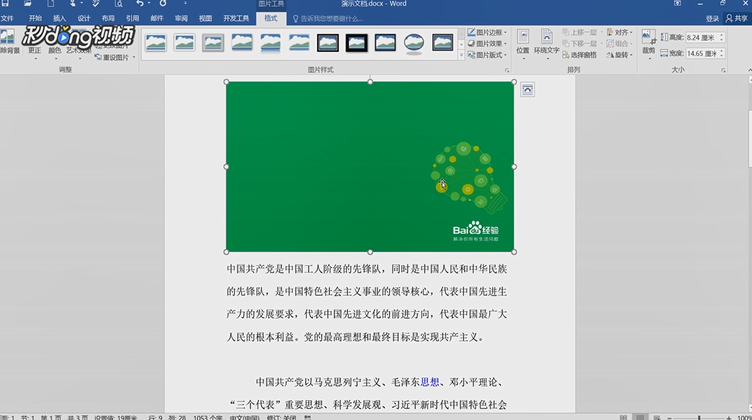Open Picture Border (图片边框) menu
The image size is (752, 420).
[x=487, y=32]
